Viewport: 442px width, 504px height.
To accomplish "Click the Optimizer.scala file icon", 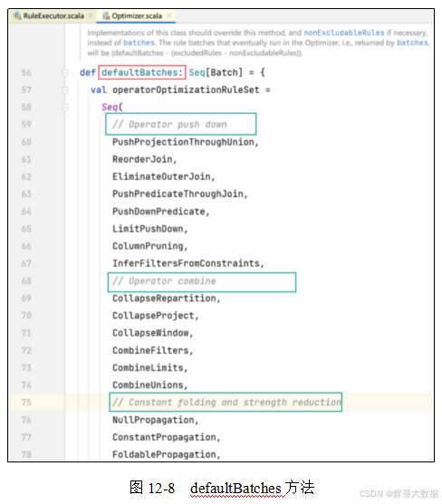I will tap(106, 15).
